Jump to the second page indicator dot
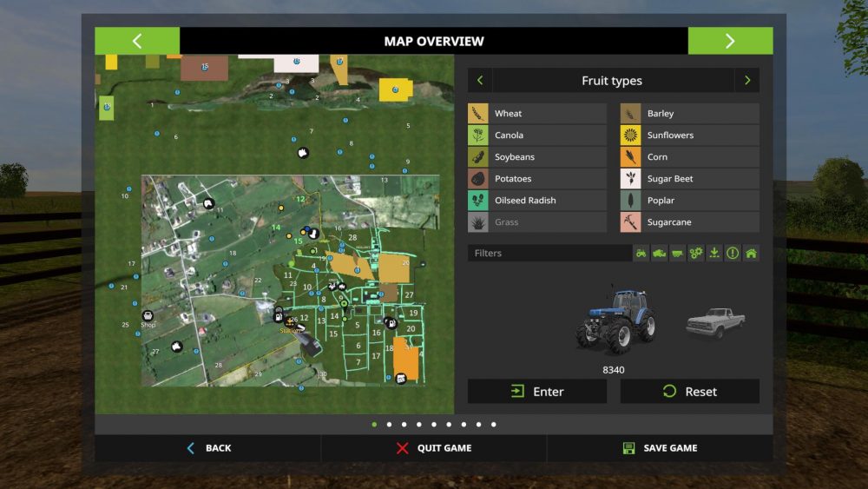This screenshot has height=489, width=868. 389,425
